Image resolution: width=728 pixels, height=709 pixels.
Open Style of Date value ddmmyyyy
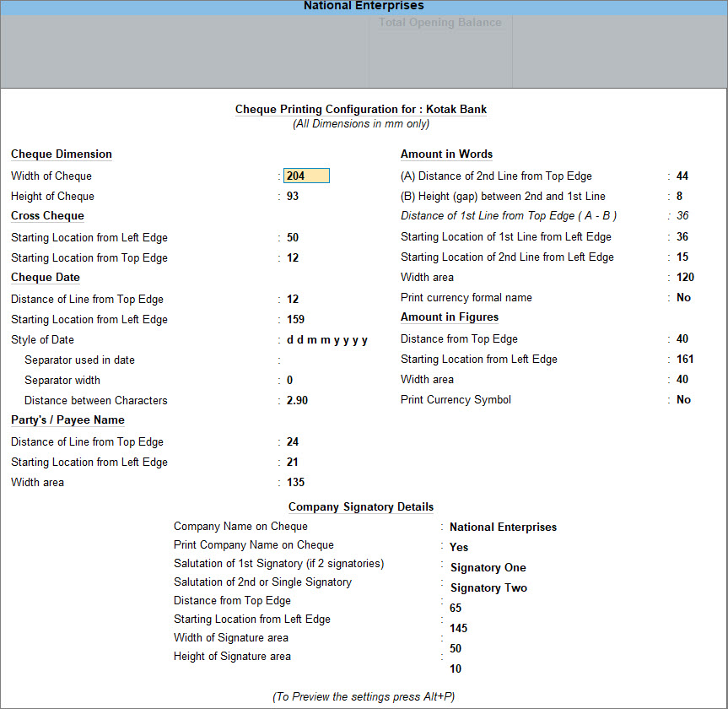pyautogui.click(x=326, y=340)
